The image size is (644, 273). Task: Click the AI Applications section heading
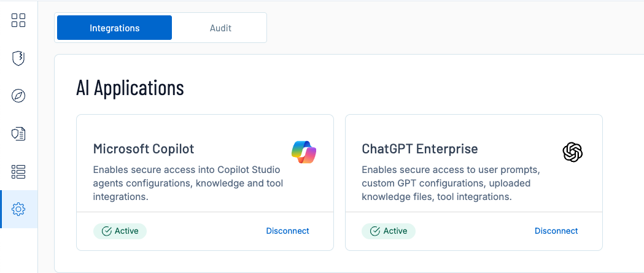[130, 88]
